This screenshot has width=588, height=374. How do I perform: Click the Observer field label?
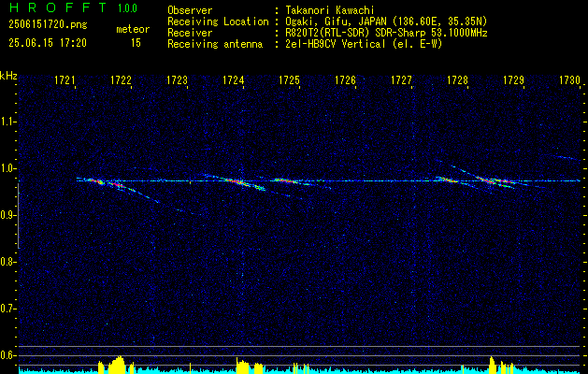point(190,10)
